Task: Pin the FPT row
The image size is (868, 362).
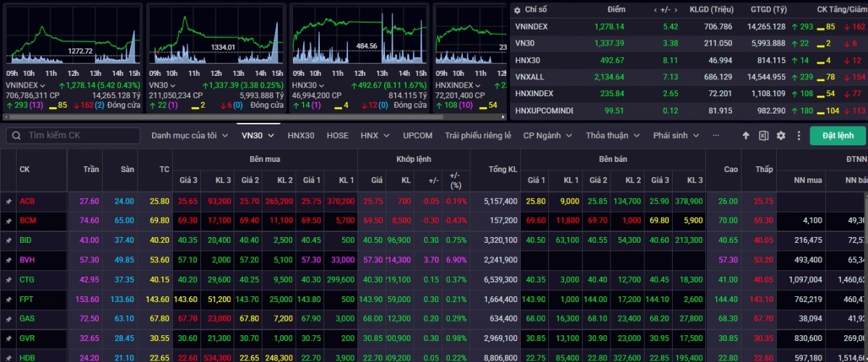Action: click(x=9, y=298)
